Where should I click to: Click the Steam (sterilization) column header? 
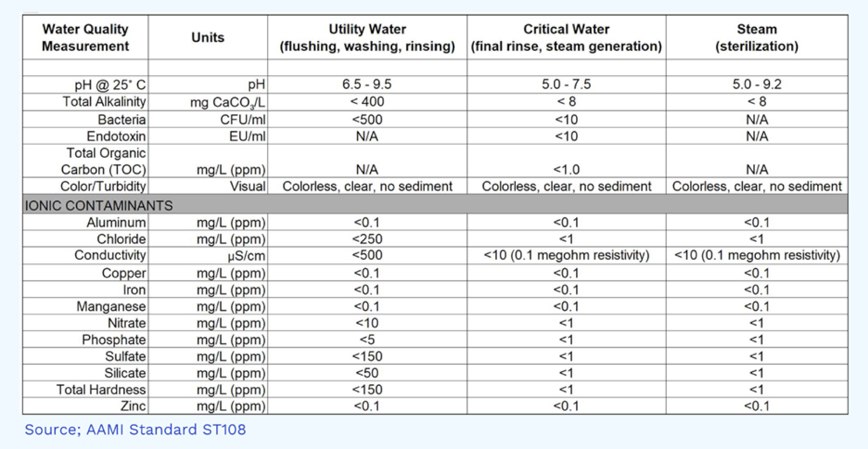coord(756,37)
